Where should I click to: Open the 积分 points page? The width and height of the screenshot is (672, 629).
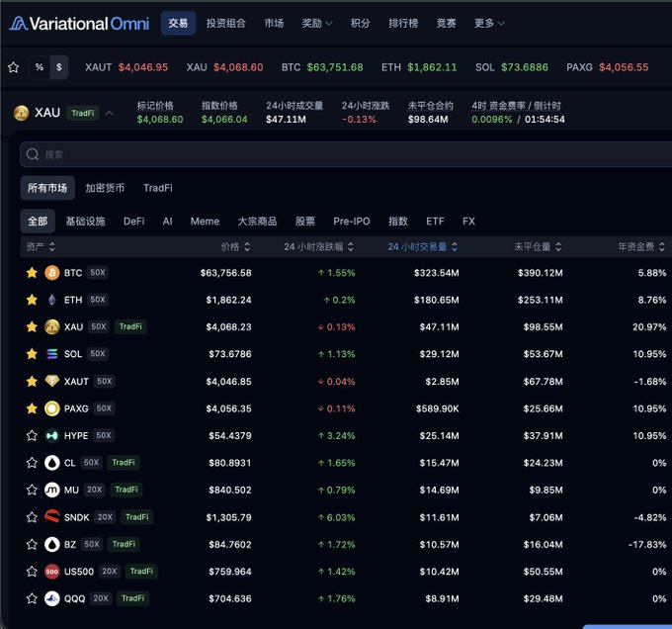(360, 23)
